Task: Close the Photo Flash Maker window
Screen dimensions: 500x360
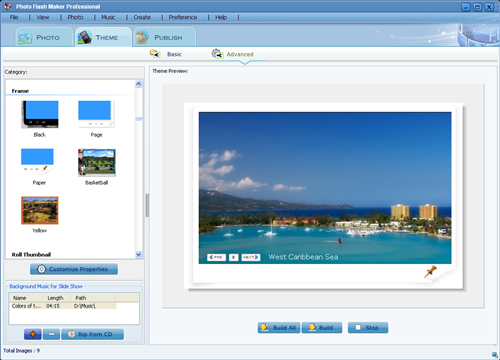Action: (x=489, y=7)
